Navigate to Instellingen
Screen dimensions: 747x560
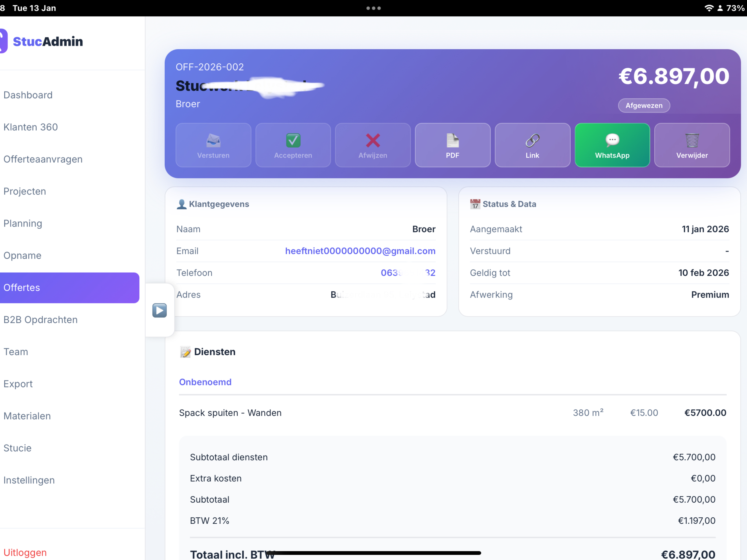pyautogui.click(x=29, y=480)
